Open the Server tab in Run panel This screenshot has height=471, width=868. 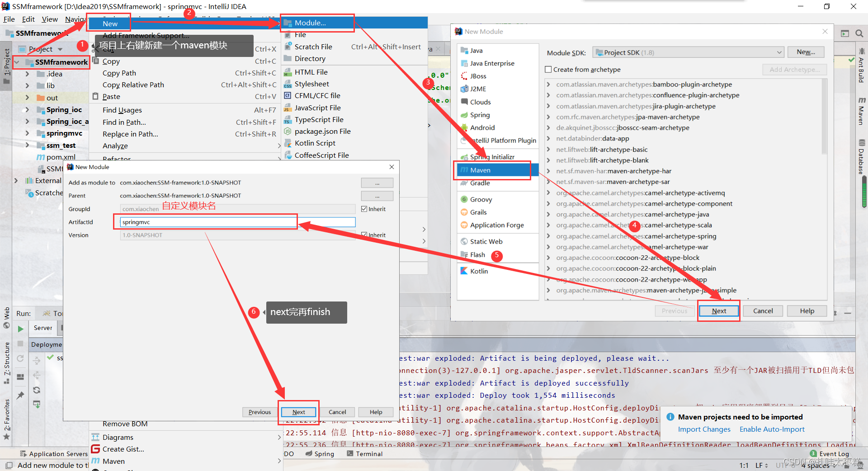pyautogui.click(x=43, y=328)
